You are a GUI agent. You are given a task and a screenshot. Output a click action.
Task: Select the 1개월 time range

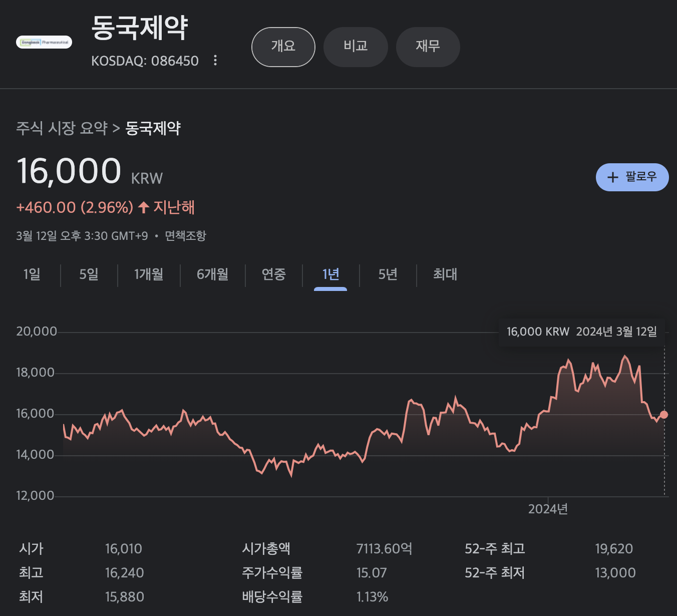coord(149,274)
